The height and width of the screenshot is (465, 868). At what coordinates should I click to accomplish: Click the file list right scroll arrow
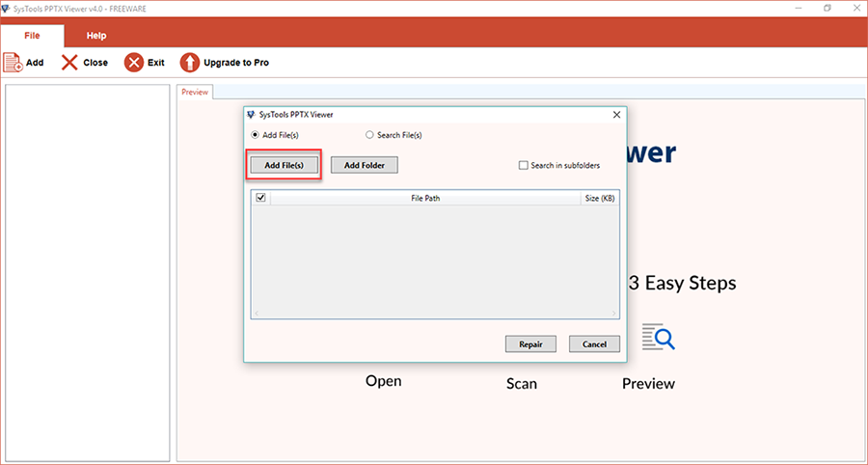click(614, 314)
